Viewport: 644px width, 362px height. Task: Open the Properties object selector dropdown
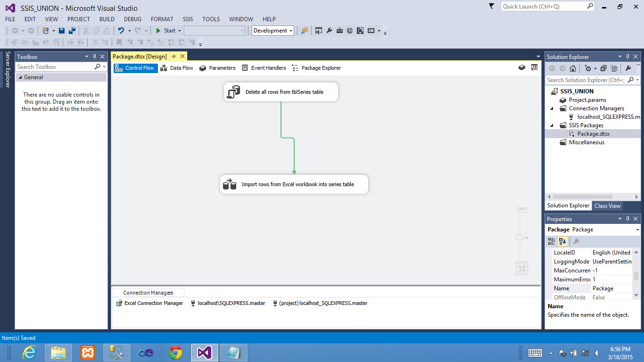(637, 230)
